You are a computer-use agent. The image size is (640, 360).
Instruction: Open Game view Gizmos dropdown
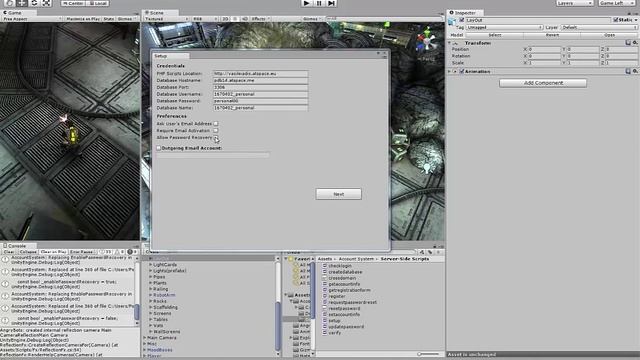click(126, 19)
